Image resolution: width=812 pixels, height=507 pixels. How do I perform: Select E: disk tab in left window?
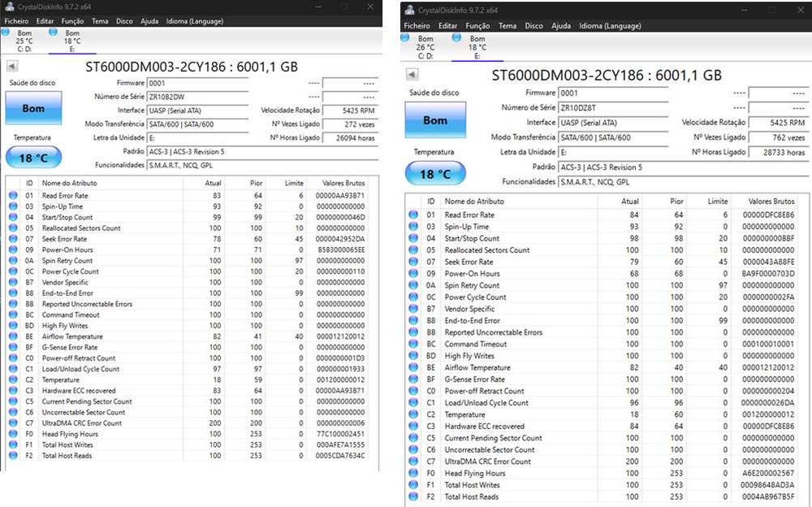click(x=71, y=41)
